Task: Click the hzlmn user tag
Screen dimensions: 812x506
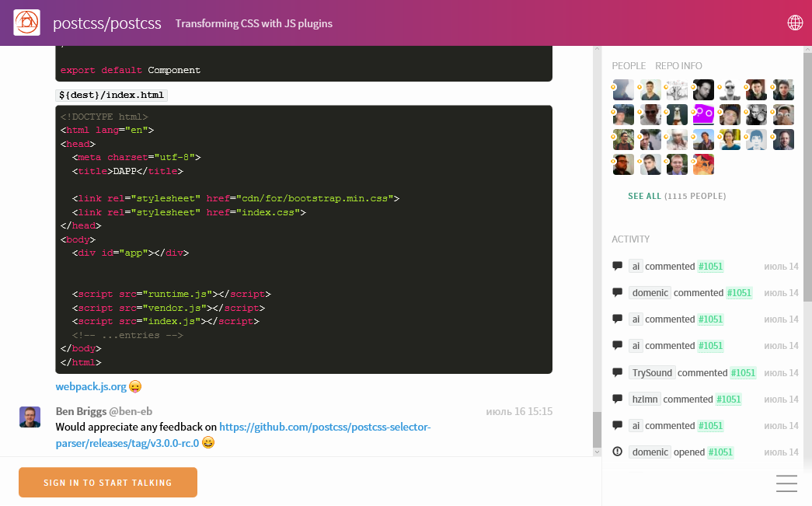Action: click(645, 399)
